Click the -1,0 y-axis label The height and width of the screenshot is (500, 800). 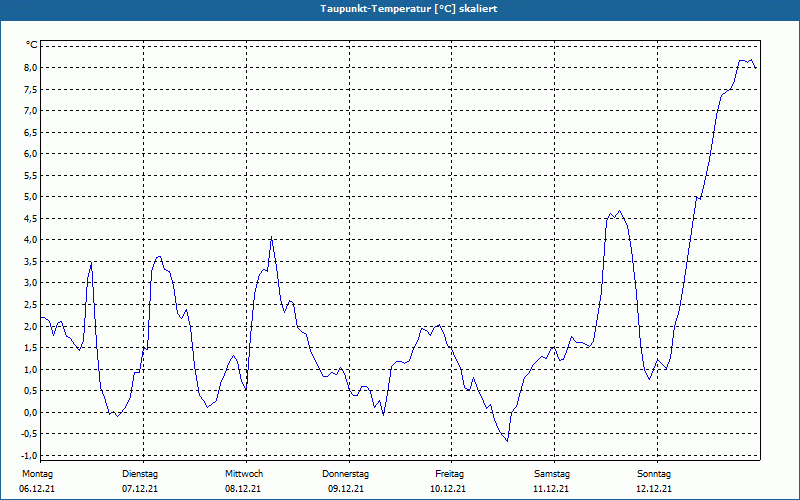pos(29,455)
